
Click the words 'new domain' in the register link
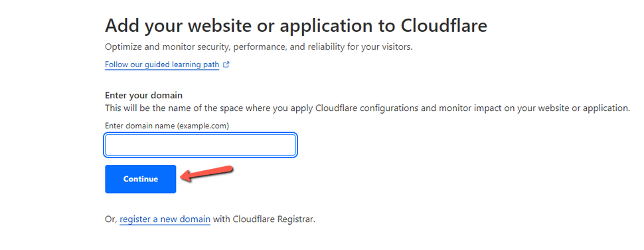click(x=185, y=219)
